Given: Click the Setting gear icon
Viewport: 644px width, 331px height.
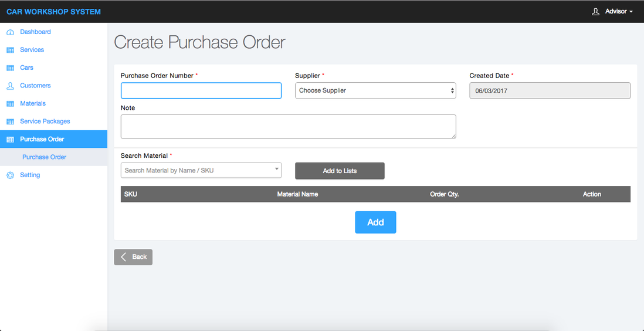Looking at the screenshot, I should click(x=10, y=175).
